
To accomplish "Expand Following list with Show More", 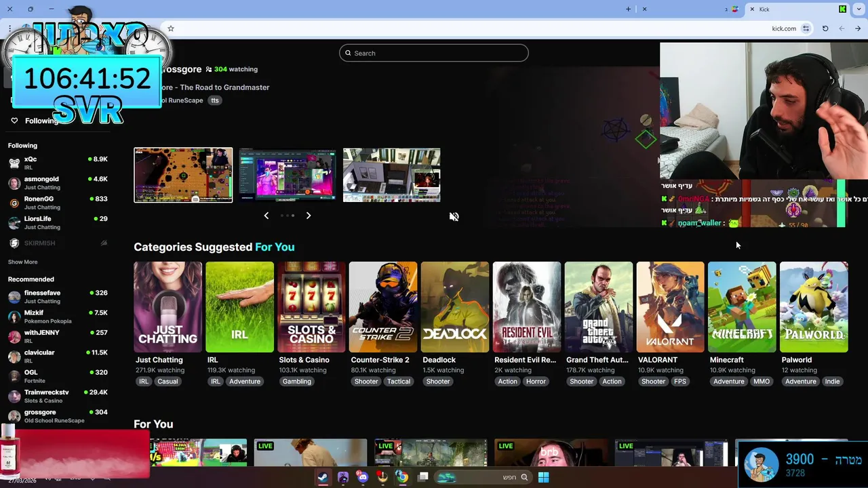I will (x=22, y=262).
